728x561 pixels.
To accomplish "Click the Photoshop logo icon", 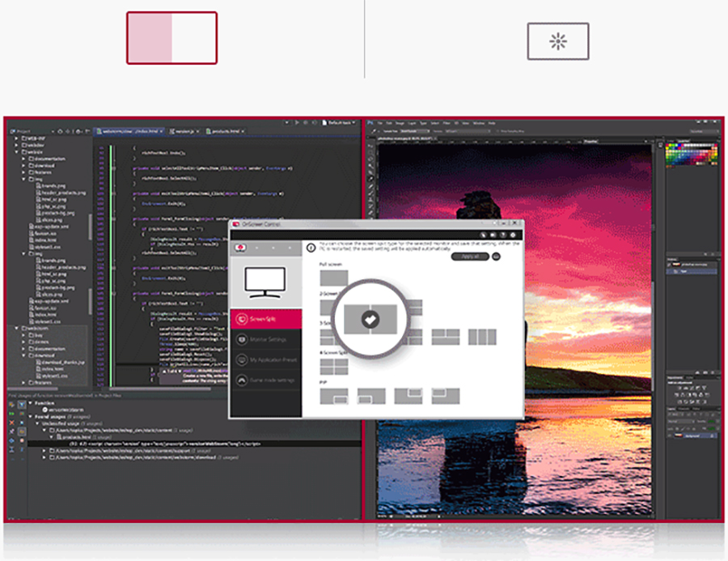I will click(370, 123).
